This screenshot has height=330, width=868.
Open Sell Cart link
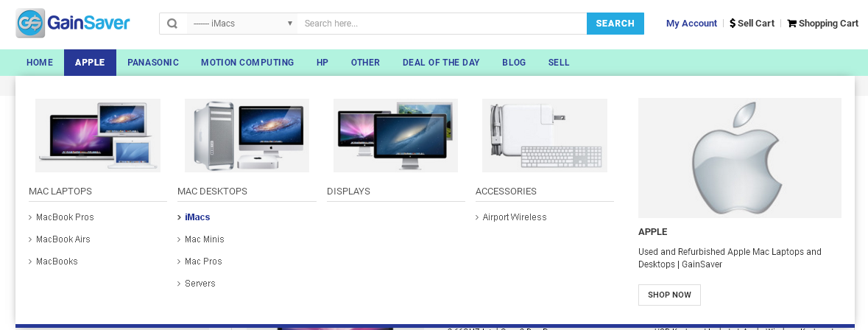tap(755, 24)
